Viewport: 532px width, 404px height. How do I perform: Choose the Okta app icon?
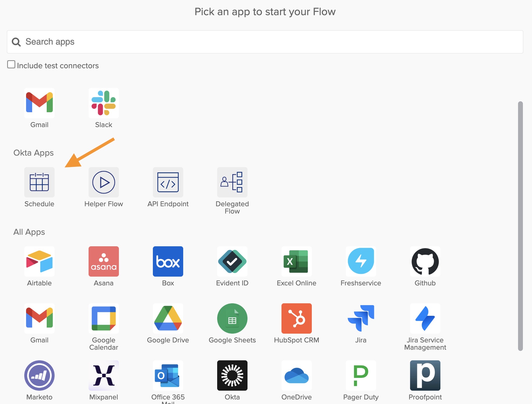232,375
